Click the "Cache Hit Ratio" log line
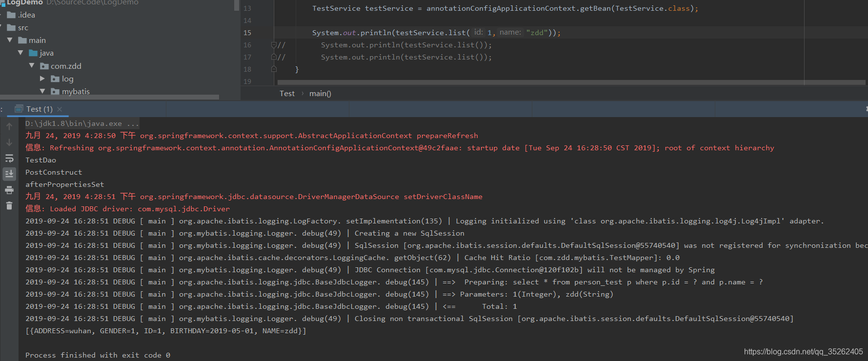 point(352,258)
